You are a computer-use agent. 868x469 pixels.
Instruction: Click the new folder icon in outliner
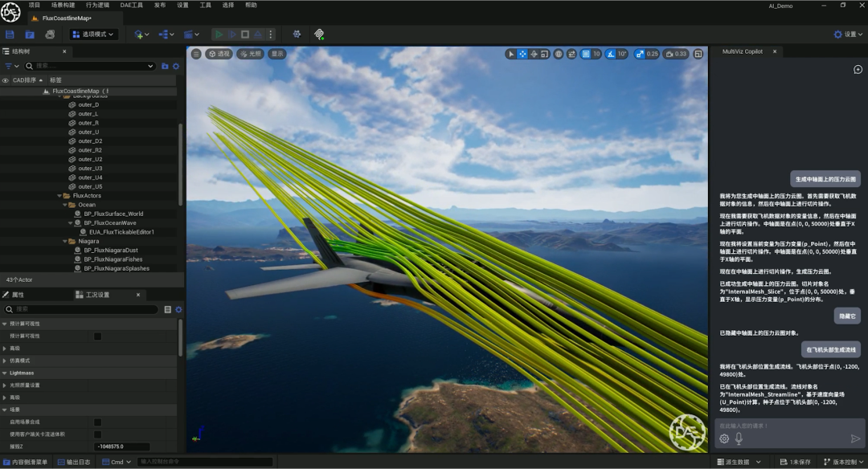[x=165, y=66]
